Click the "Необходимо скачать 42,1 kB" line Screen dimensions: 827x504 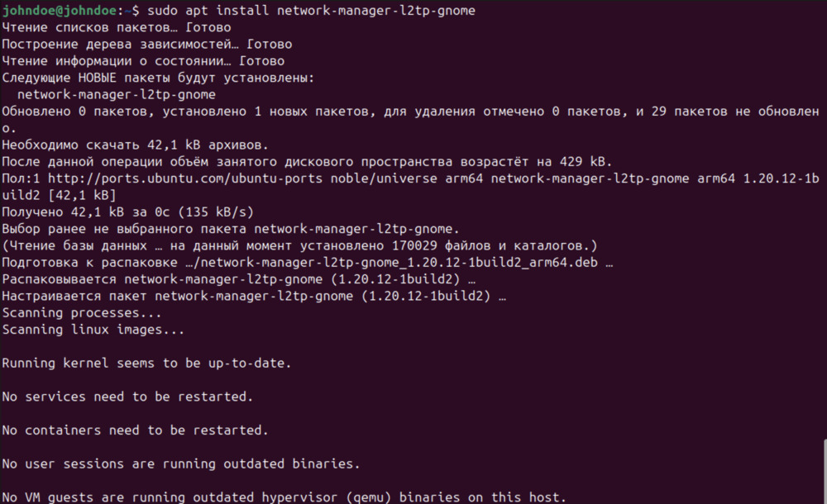point(135,145)
